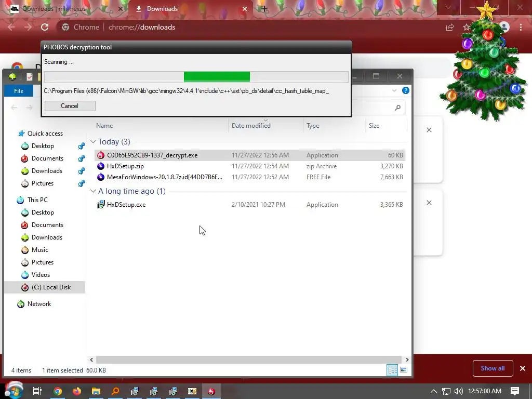The height and width of the screenshot is (399, 532).
Task: Click pin icon next to Quick access Pictures
Action: 82,183
